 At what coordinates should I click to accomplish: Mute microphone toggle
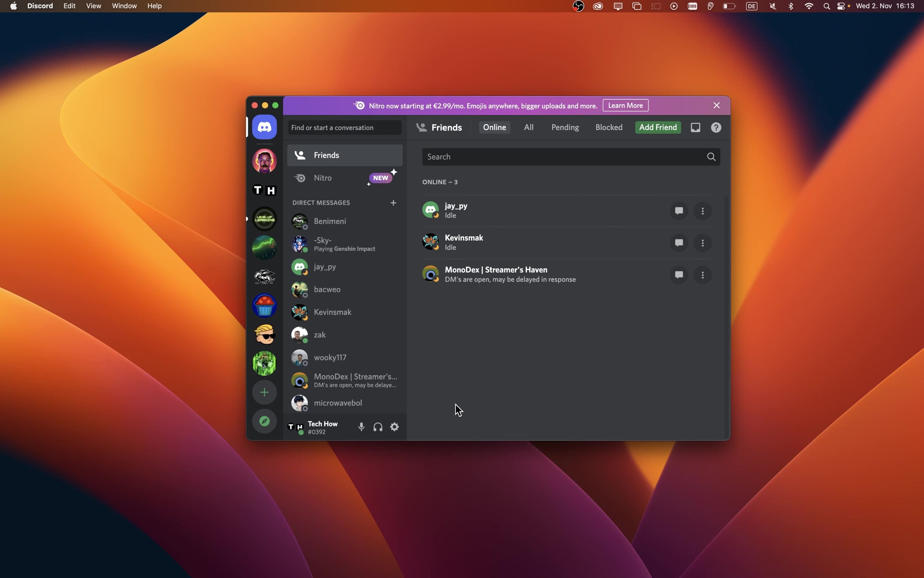(x=361, y=427)
